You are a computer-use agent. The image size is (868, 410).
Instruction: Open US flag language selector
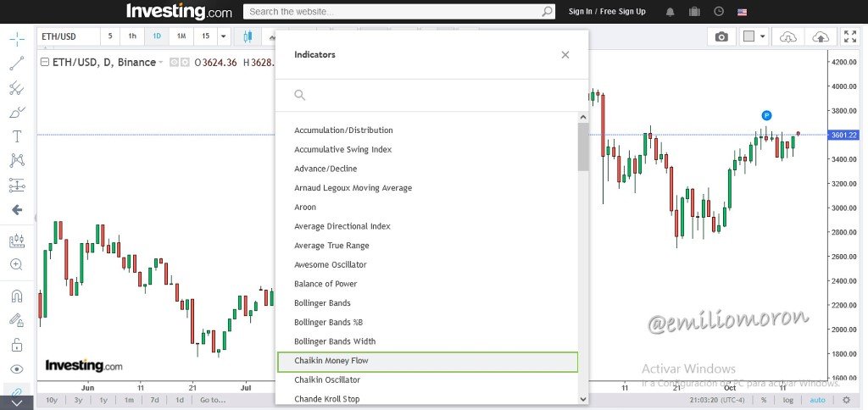click(x=742, y=12)
